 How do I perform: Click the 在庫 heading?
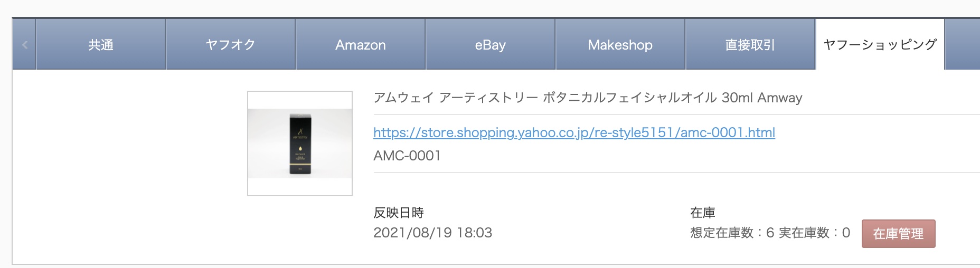tap(702, 213)
